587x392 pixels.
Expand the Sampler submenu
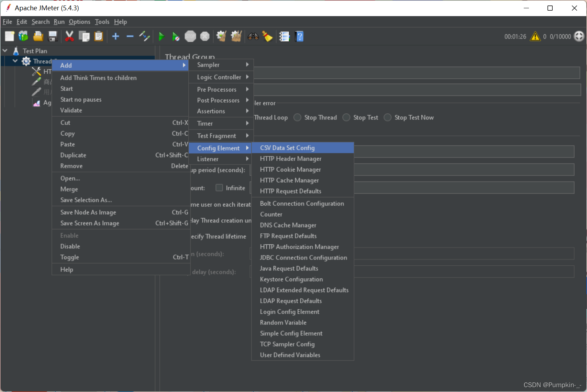pos(221,65)
